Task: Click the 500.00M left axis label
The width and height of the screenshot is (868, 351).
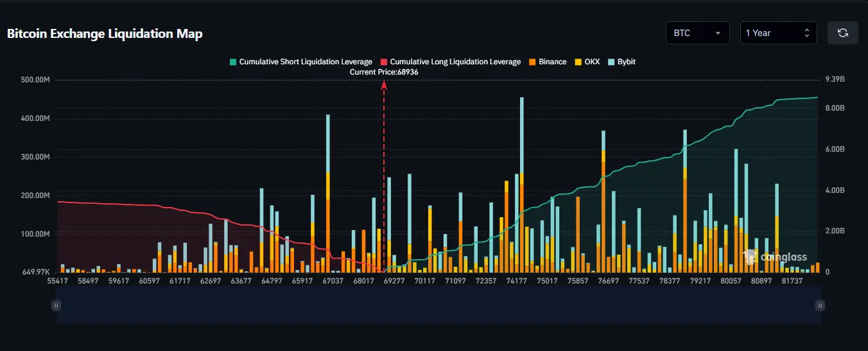Action: (35, 80)
